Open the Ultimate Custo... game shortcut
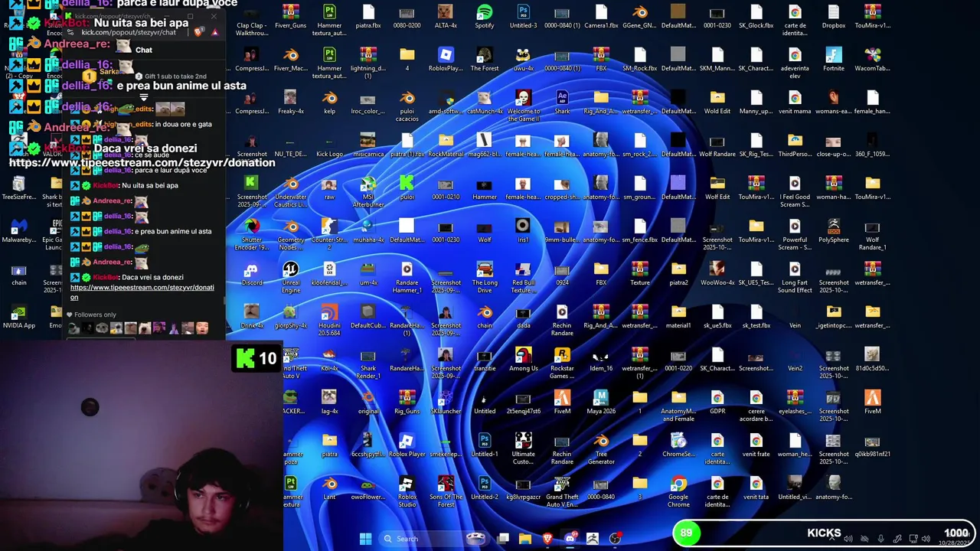The width and height of the screenshot is (980, 551). click(524, 448)
